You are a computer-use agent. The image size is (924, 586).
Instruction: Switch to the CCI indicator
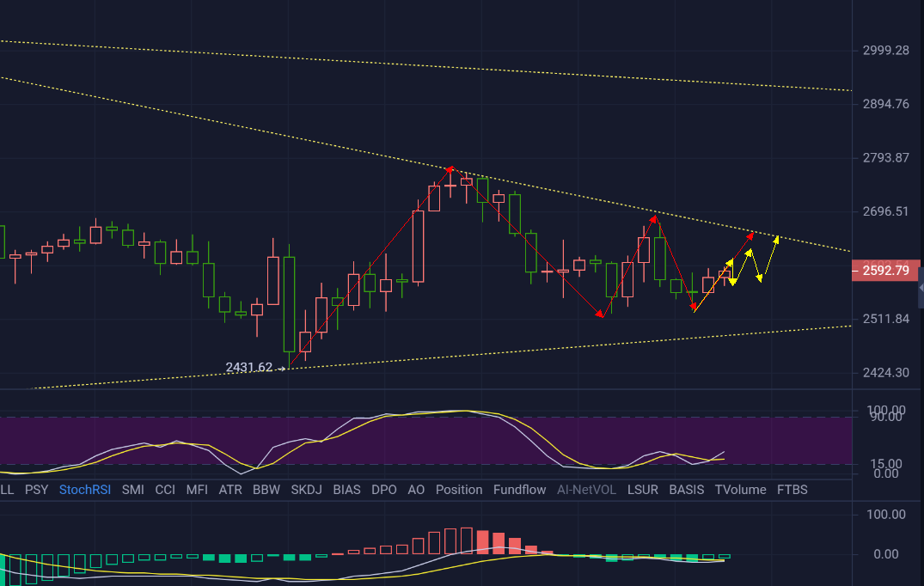point(165,490)
